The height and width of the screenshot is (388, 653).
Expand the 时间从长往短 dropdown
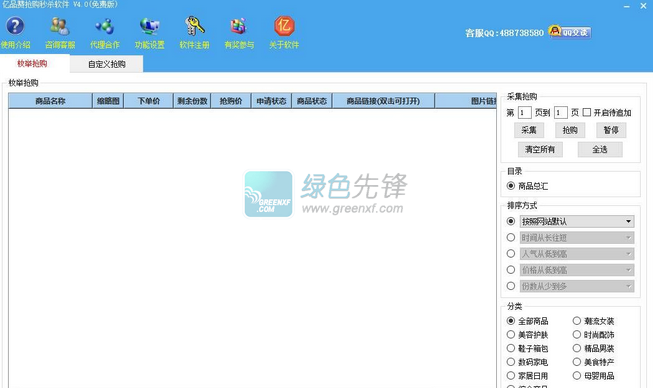tap(628, 238)
